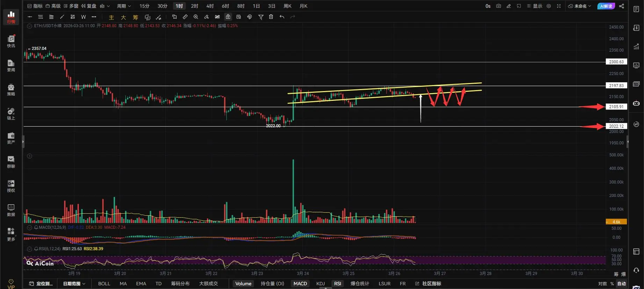This screenshot has width=644, height=289.
Task: Switch to the 15分 timeframe
Action: (144, 6)
